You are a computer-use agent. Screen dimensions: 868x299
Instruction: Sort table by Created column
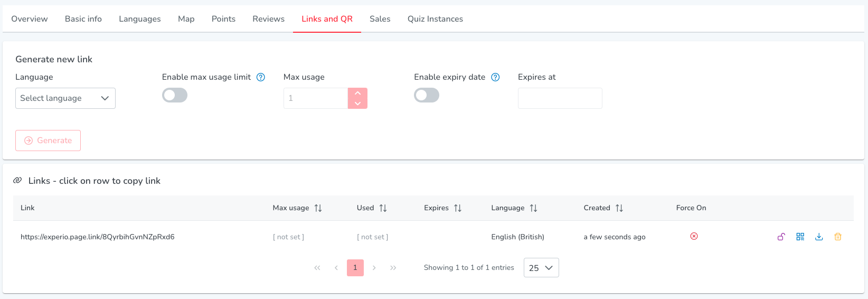point(619,208)
